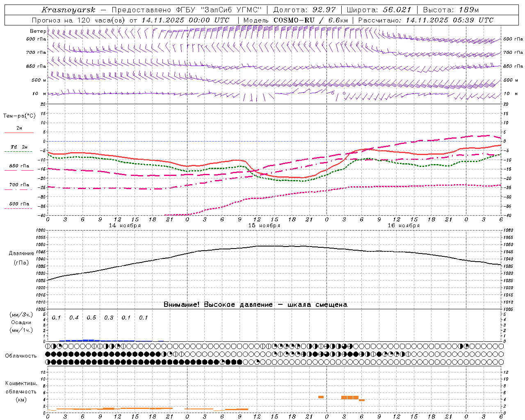The width and height of the screenshot is (525, 420).
Task: Click 'Предоставлено ФГБУ "ЗапСиб УГМС"' text
Action: (x=187, y=10)
